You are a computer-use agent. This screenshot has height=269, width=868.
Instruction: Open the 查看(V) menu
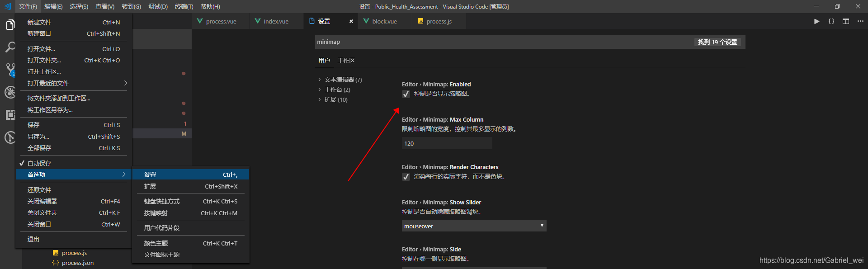[105, 6]
